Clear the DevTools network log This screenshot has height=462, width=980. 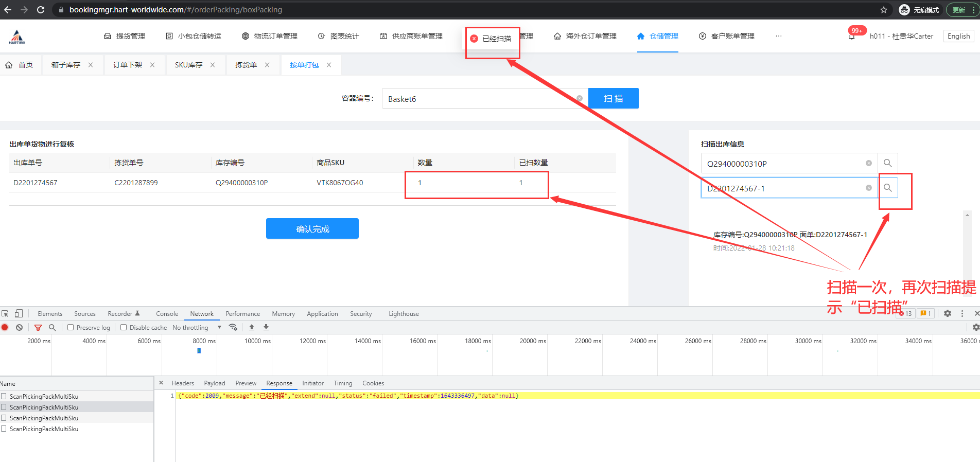[x=19, y=328]
